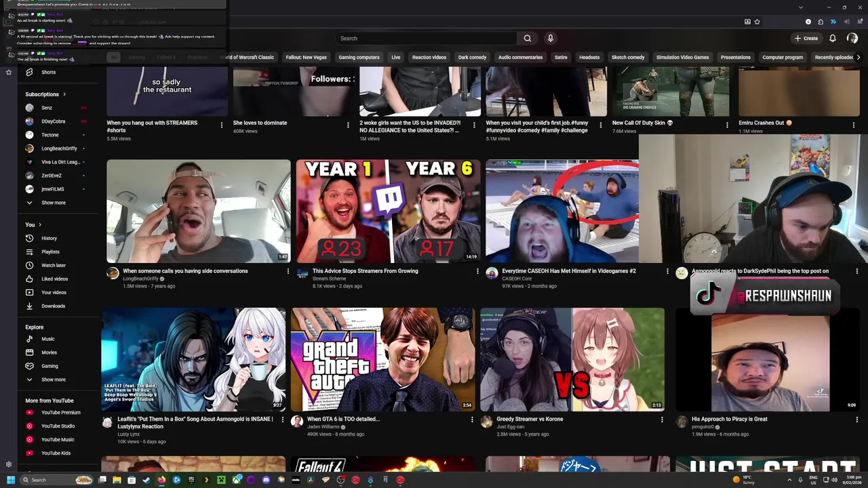Open options for 'Greedy Streamer vs Korone' video

tap(662, 420)
